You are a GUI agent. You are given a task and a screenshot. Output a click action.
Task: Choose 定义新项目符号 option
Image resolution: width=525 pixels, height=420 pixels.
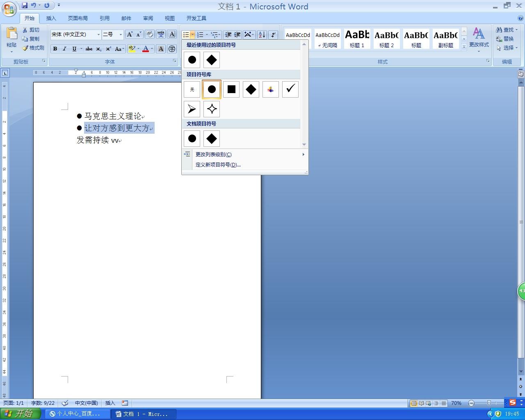245,164
